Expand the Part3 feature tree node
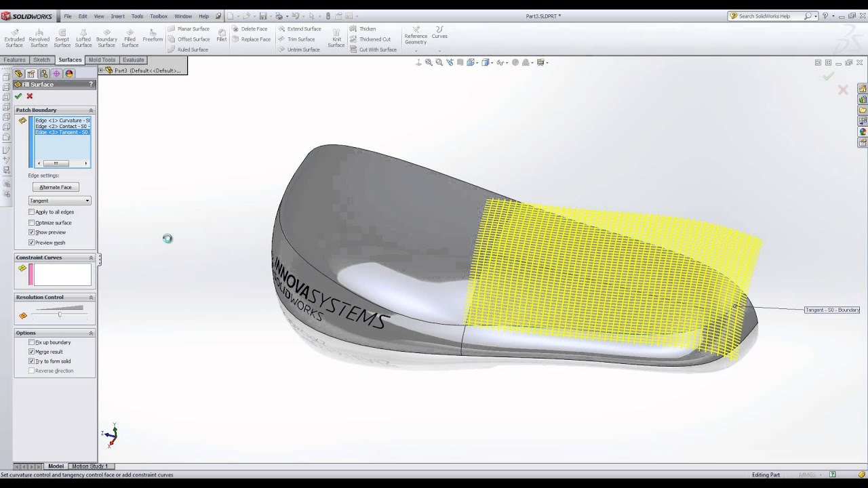868x488 pixels. coord(101,70)
